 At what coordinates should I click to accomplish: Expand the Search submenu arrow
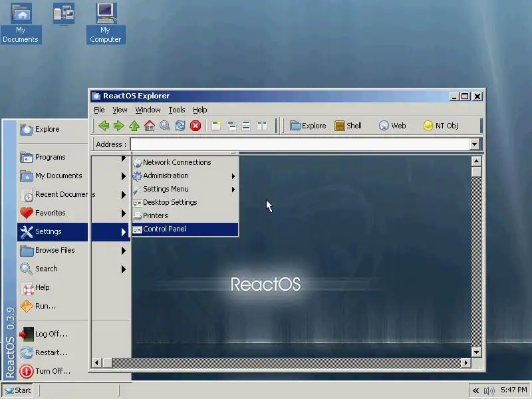124,269
